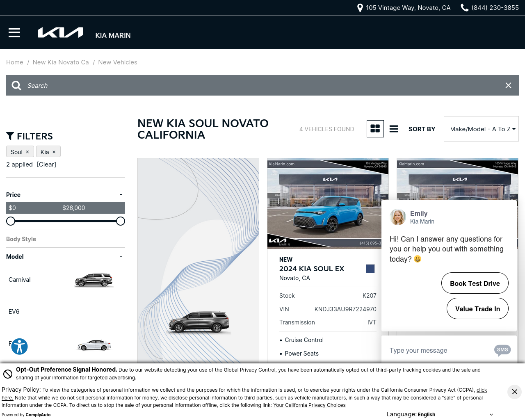Viewport: 525px width, 420px height.
Task: Select EV6 model filter
Action: 14,312
